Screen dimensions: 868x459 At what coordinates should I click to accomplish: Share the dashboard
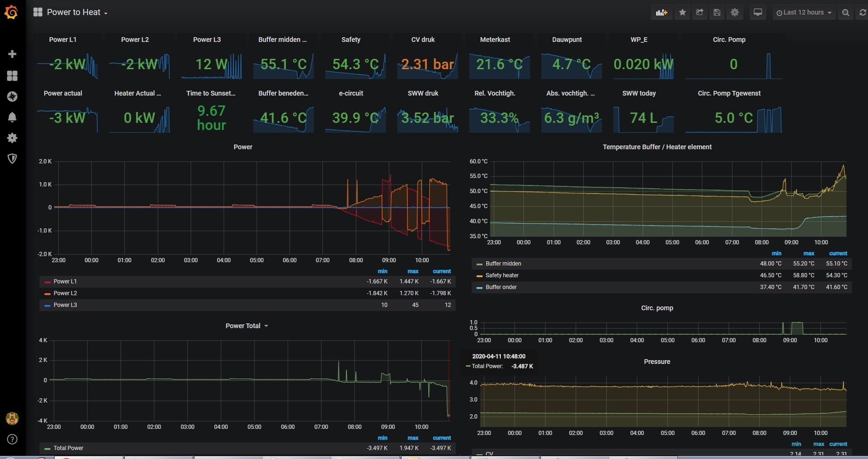tap(699, 13)
